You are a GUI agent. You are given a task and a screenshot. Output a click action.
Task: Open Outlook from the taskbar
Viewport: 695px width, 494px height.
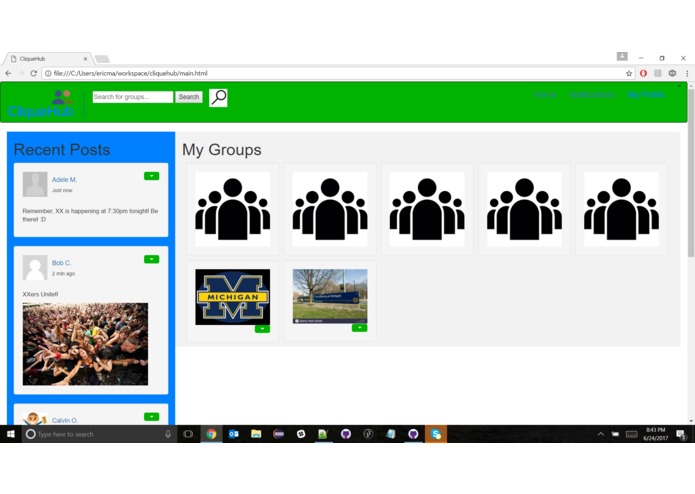pyautogui.click(x=234, y=434)
